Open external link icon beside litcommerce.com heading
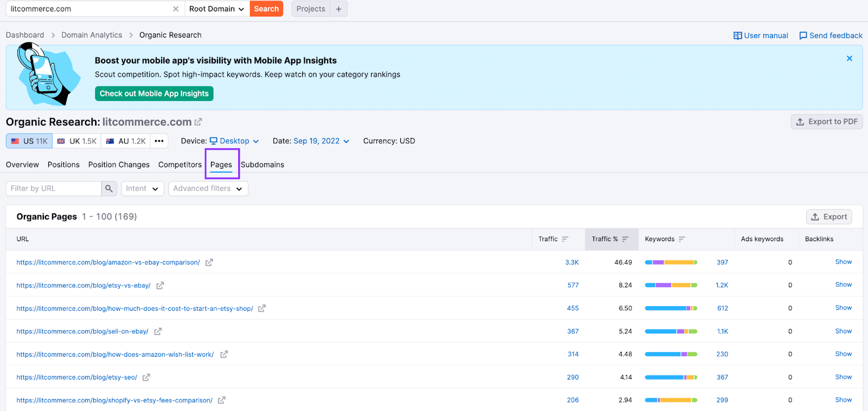The width and height of the screenshot is (868, 411). tap(199, 122)
